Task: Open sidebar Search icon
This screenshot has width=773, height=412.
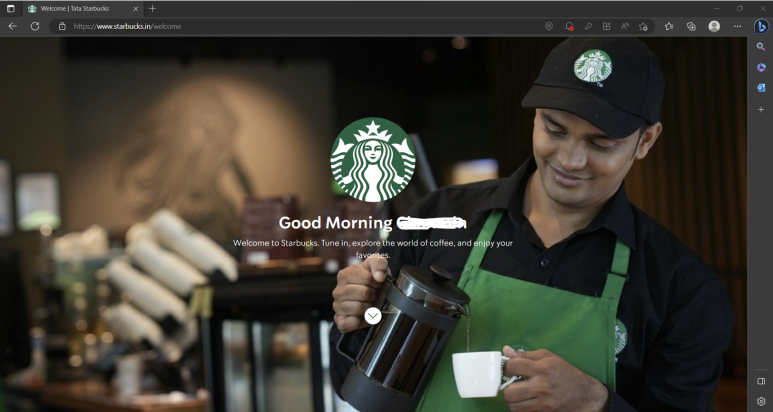Action: pos(761,47)
